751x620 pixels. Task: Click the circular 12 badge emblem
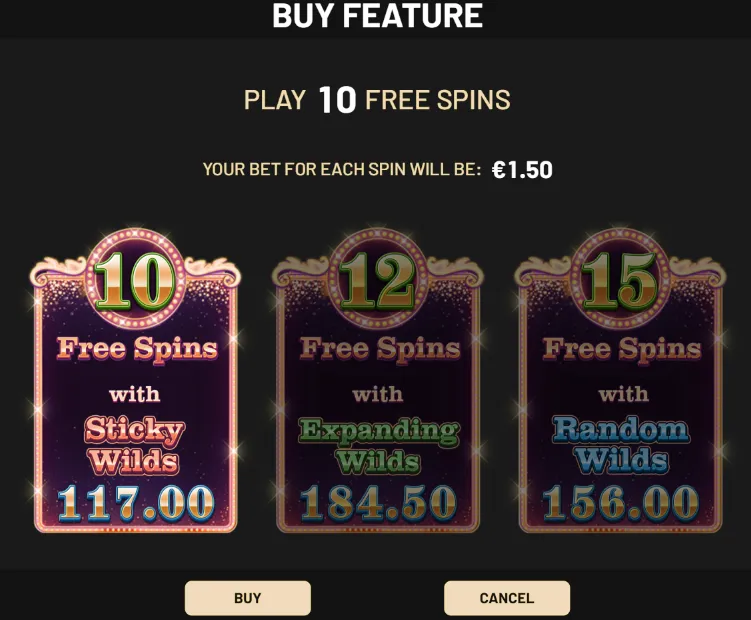377,279
